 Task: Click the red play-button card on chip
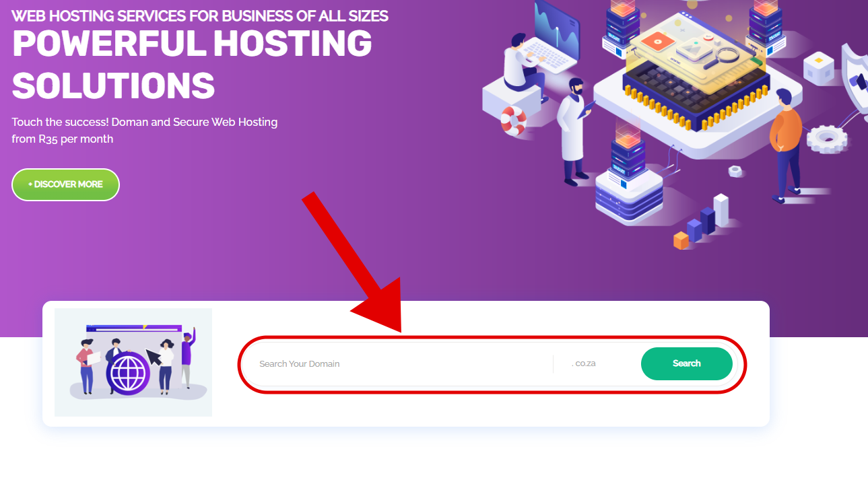[653, 43]
